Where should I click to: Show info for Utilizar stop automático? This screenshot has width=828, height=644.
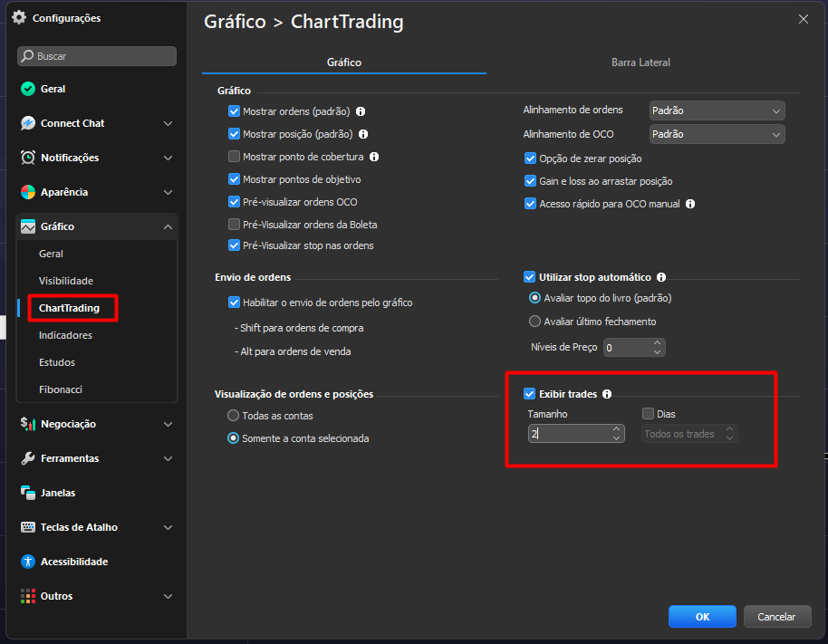pyautogui.click(x=661, y=277)
